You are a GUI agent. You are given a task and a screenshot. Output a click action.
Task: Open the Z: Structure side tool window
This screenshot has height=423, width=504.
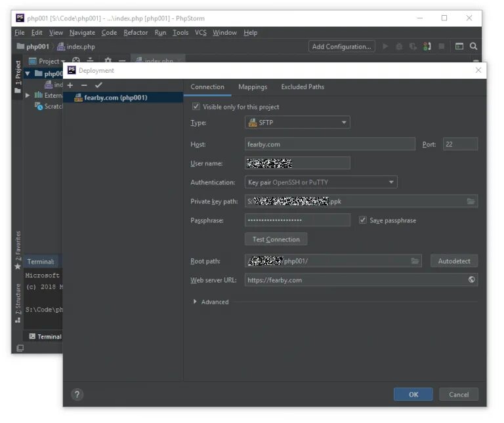[18, 303]
